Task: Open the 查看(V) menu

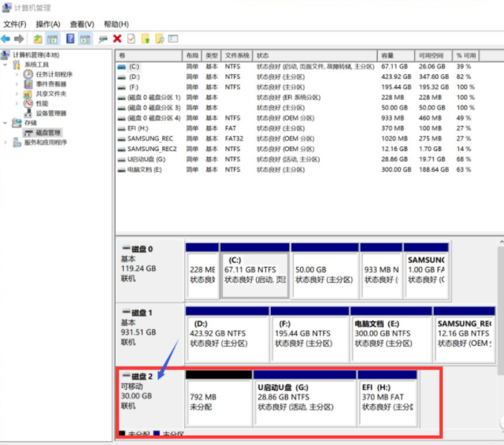Action: [81, 24]
